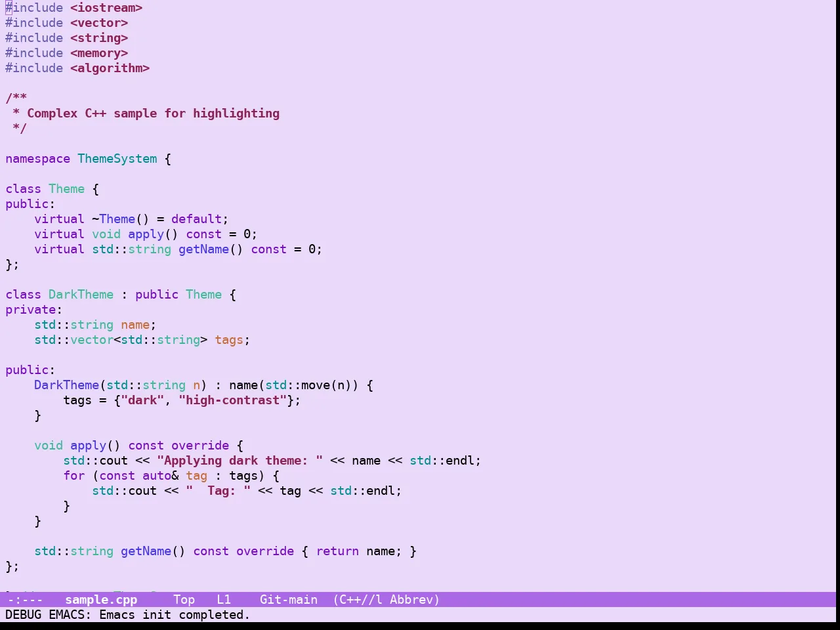Click 'Theme' in 'class Theme {' line

[66, 189]
